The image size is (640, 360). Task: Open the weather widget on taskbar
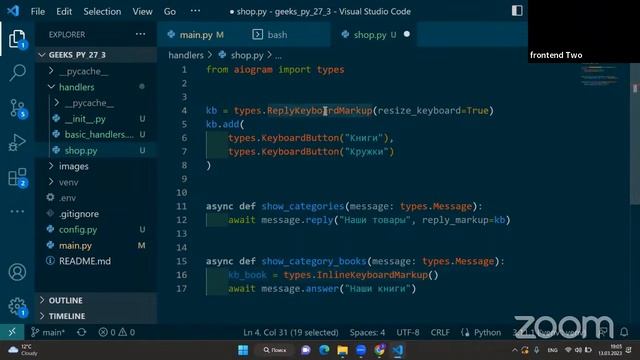tap(22, 350)
